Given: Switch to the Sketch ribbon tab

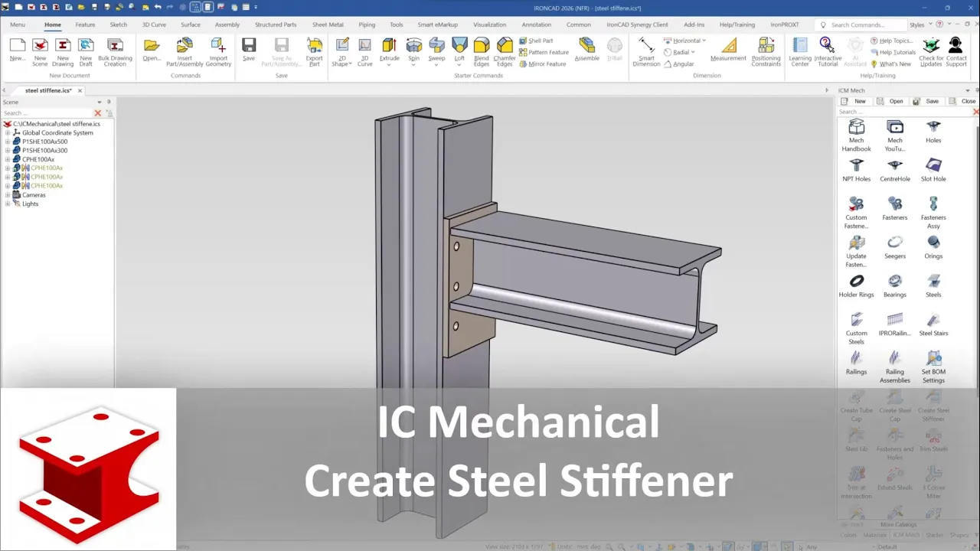Looking at the screenshot, I should tap(119, 24).
